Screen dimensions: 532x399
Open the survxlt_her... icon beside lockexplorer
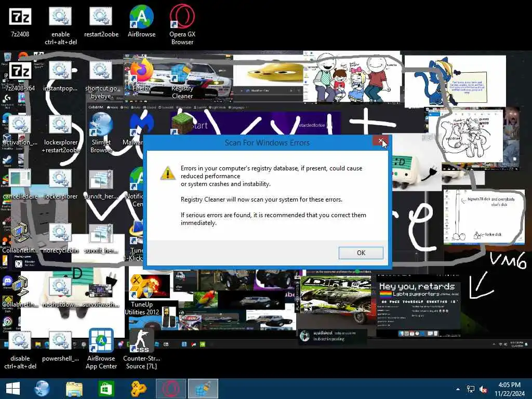pos(101,184)
